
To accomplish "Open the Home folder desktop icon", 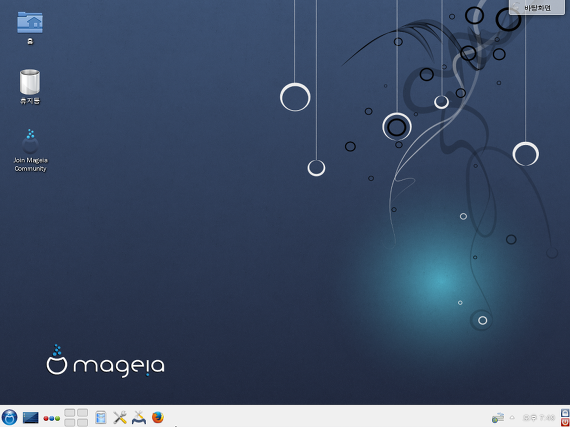I will coord(30,28).
